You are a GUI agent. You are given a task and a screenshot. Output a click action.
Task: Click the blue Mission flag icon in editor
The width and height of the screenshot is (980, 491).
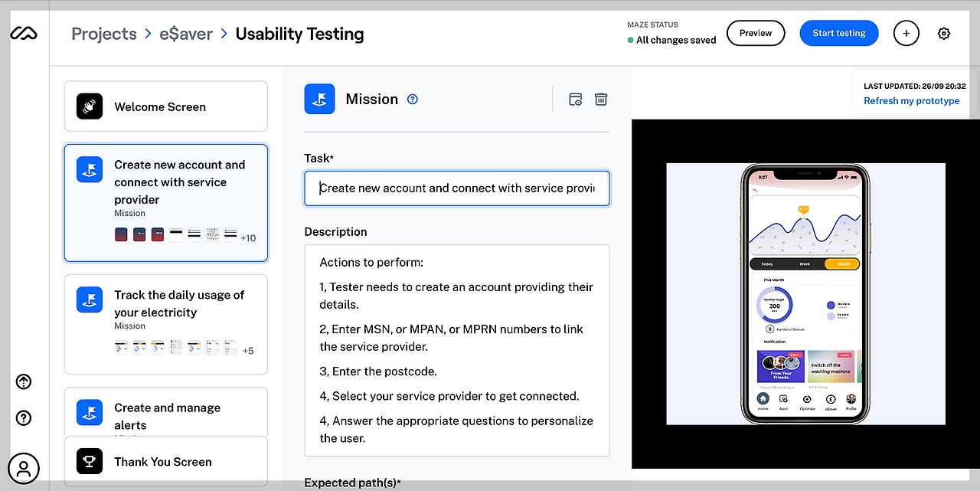319,99
